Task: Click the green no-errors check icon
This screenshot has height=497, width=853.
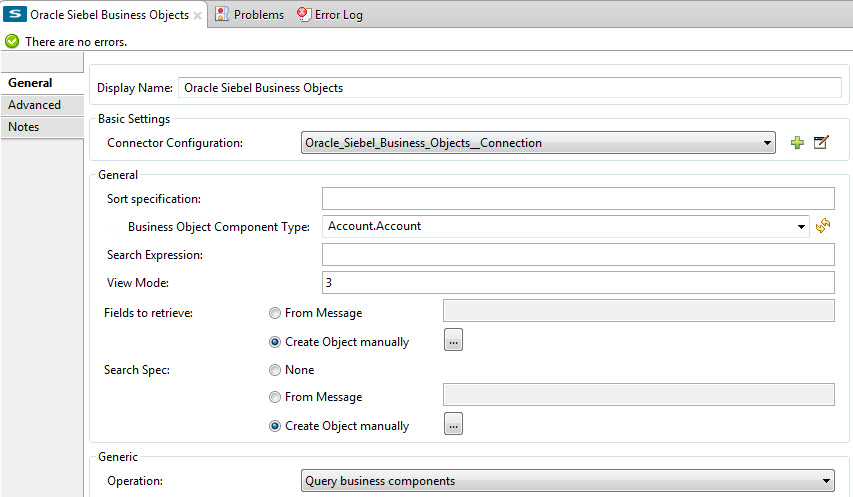Action: tap(12, 41)
